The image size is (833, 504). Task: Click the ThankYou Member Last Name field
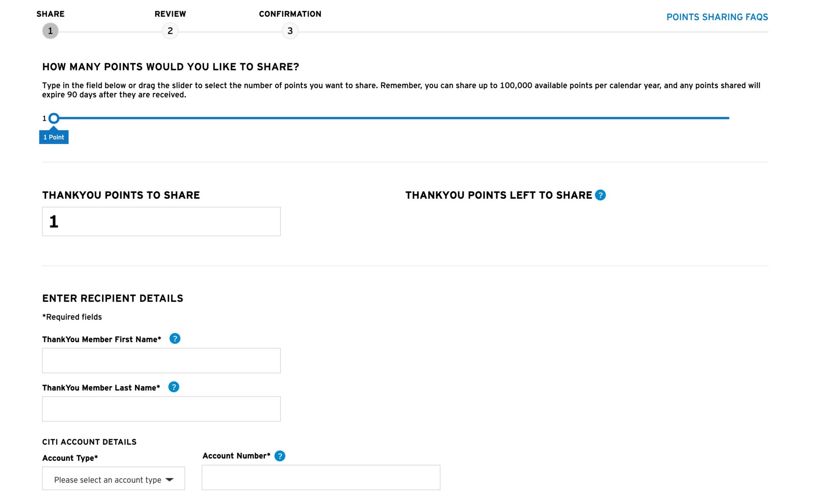[161, 408]
